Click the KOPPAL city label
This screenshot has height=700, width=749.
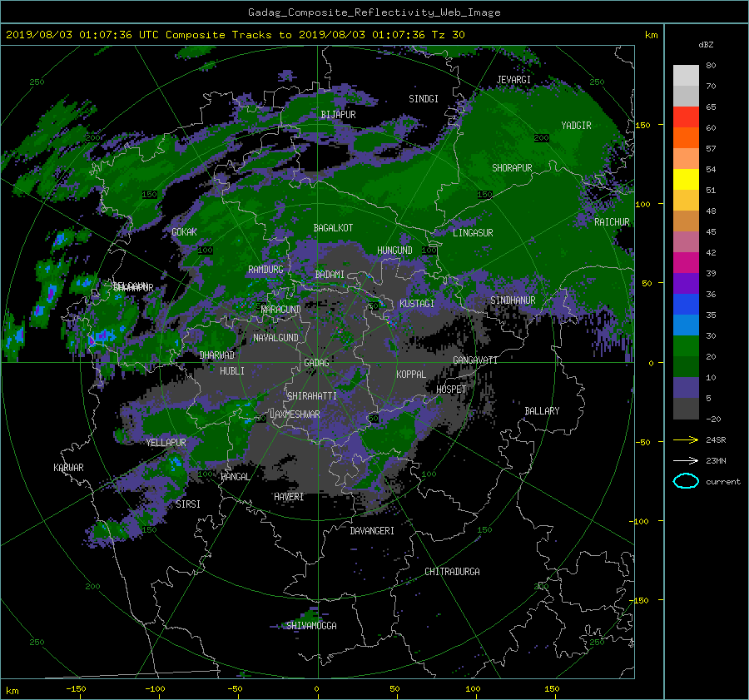411,375
